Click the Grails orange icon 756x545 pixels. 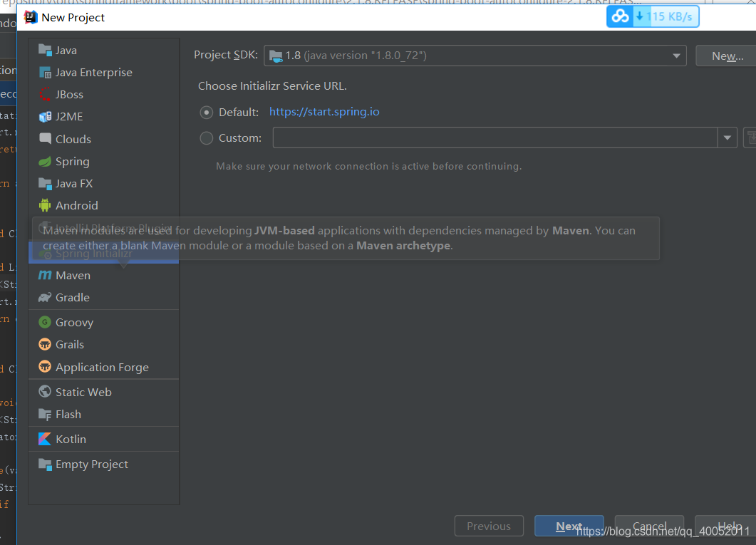click(x=45, y=344)
